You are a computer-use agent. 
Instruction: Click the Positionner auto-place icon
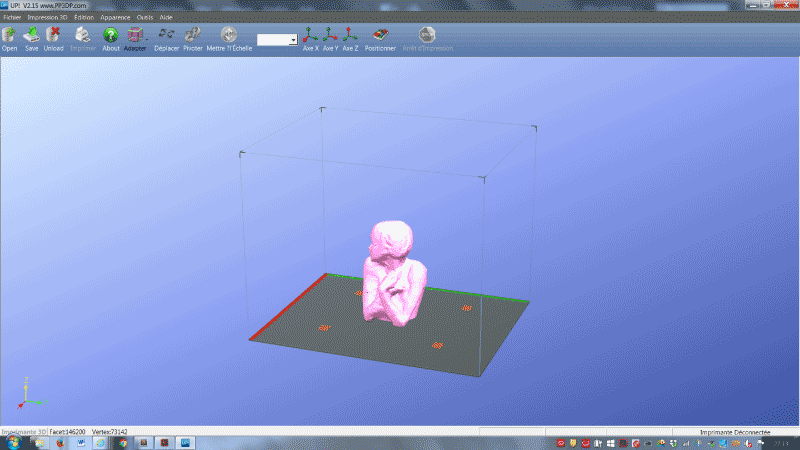click(x=380, y=35)
